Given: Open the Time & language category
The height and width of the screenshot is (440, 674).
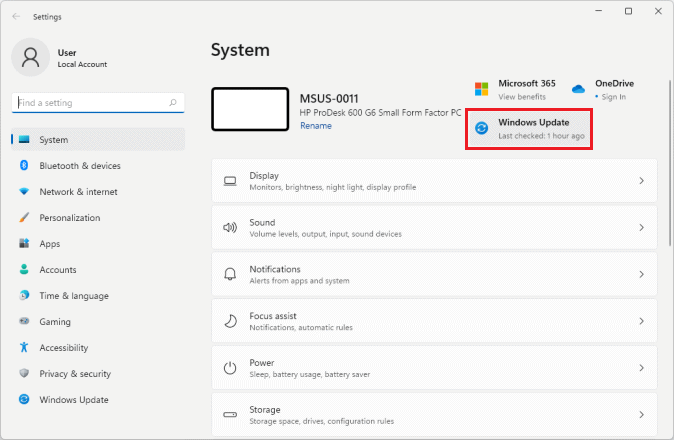Looking at the screenshot, I should [74, 296].
